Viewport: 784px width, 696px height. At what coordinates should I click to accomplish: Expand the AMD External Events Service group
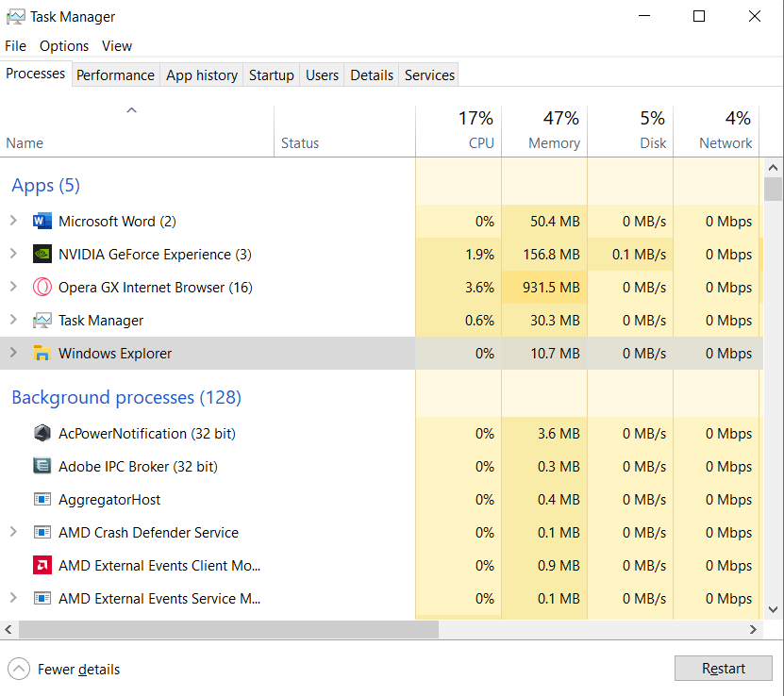[x=13, y=598]
